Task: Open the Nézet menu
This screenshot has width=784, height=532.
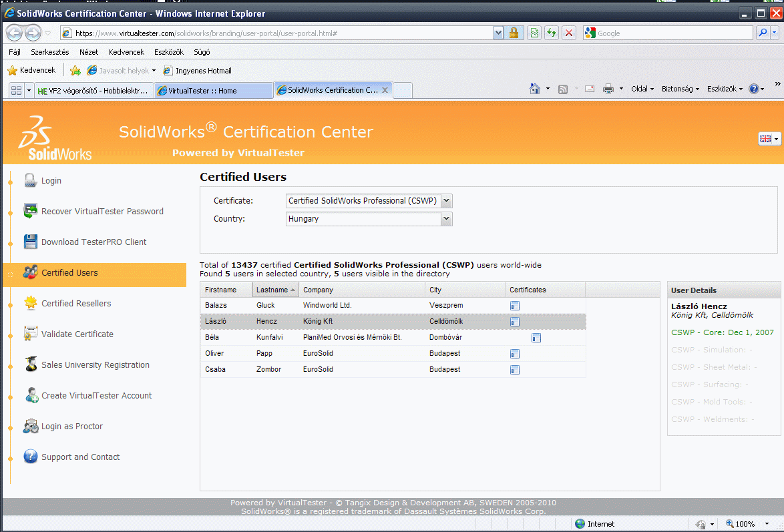Action: click(x=89, y=52)
